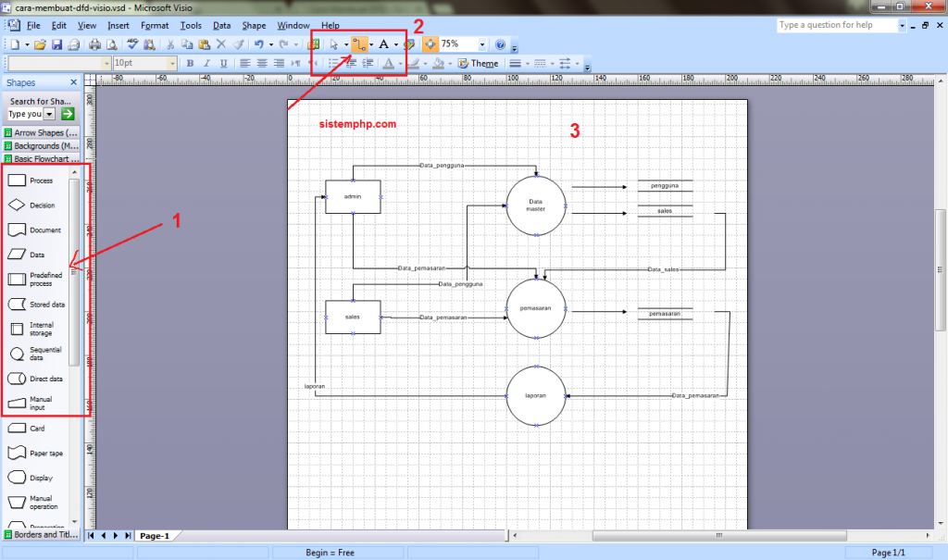Click the Text tool
The image size is (948, 560).
383,44
